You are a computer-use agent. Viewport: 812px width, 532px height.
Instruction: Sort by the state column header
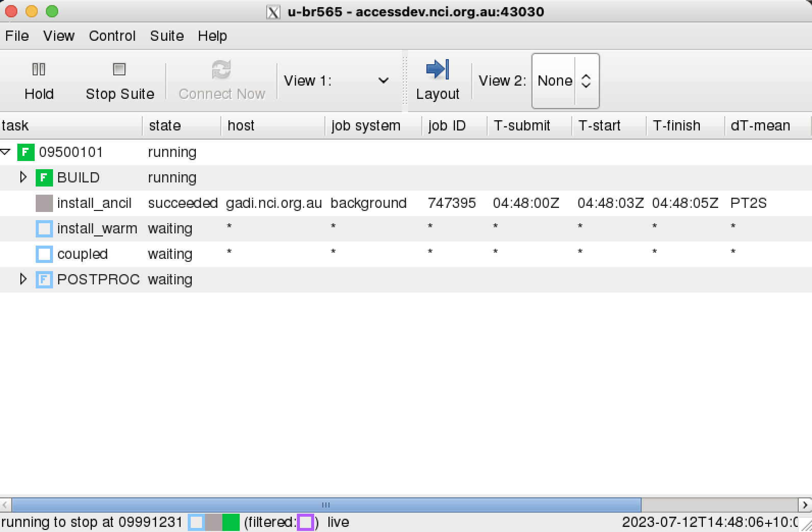click(x=182, y=125)
